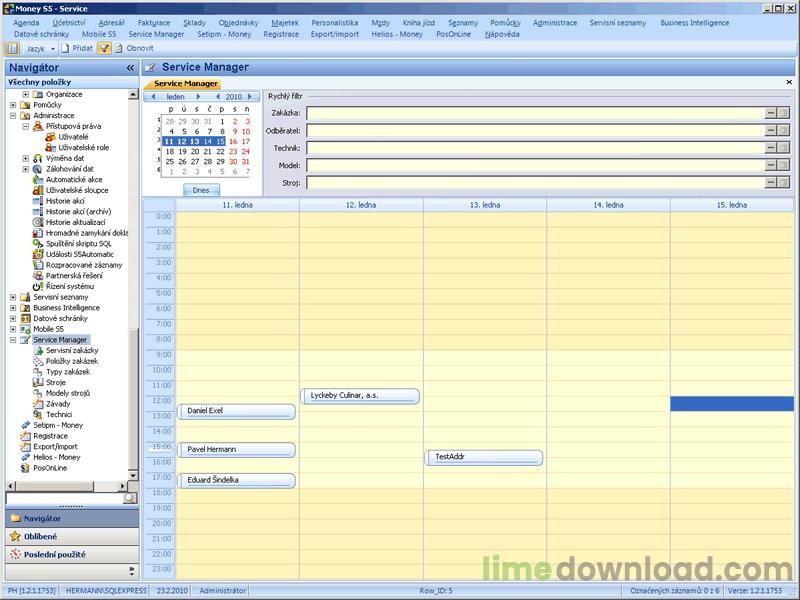Click the Hromadné zamykání dokladů icon
Screen dimensions: 800x600
38,233
